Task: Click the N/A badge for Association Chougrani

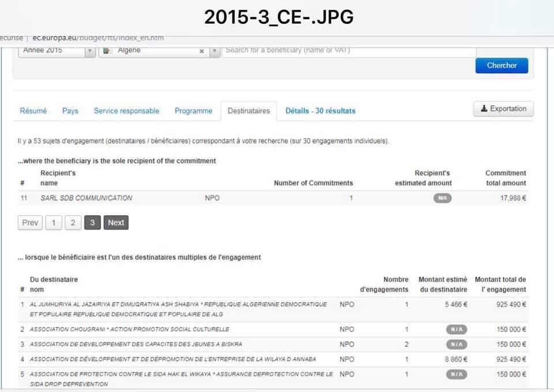Action: click(456, 330)
